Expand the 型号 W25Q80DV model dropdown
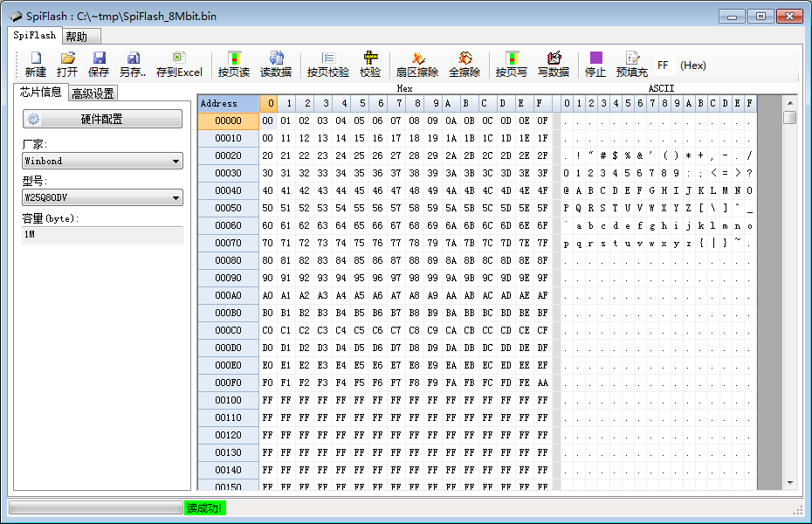The image size is (812, 524). click(x=102, y=198)
